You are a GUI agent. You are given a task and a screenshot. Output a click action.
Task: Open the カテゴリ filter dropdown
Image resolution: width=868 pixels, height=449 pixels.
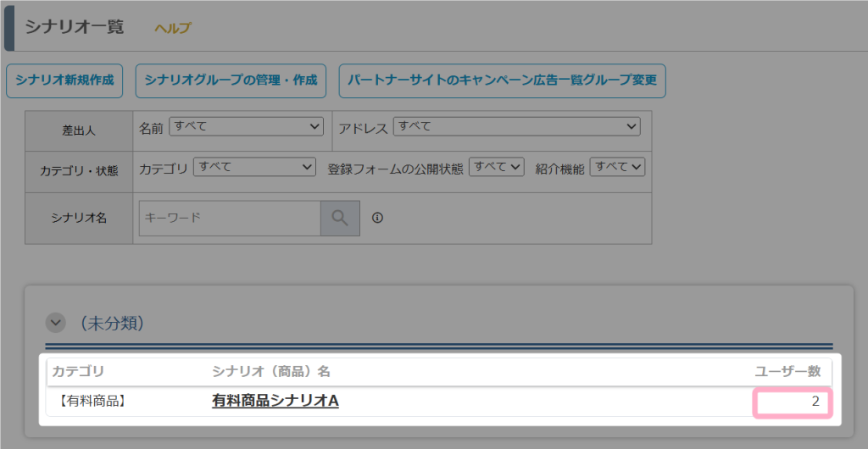254,167
